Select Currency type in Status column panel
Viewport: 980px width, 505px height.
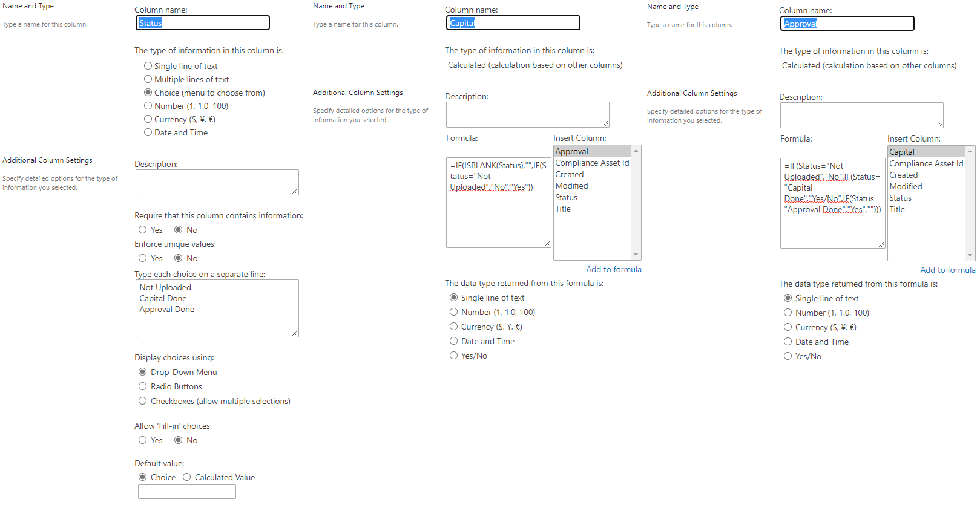[x=148, y=119]
